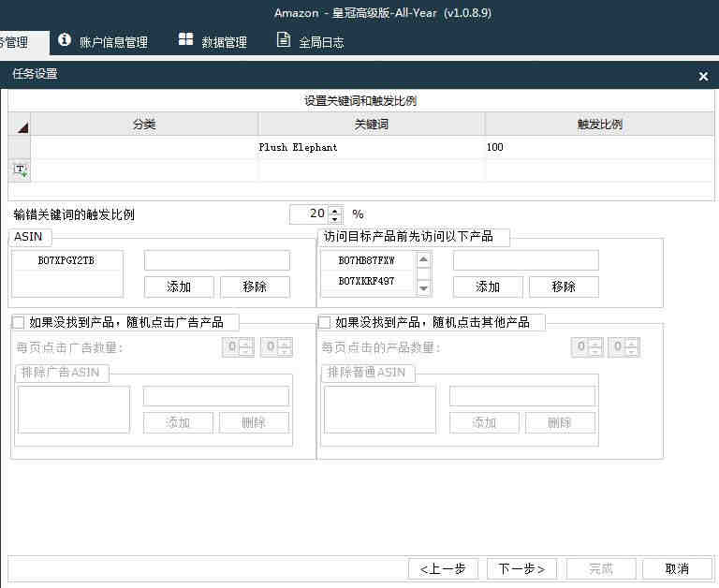Click the data management grid icon
Screen dimensions: 719x588
(185, 39)
